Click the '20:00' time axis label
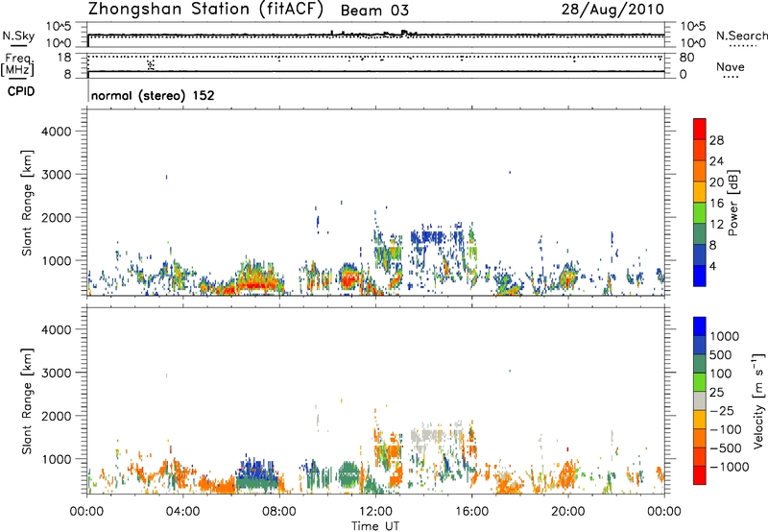 [568, 512]
